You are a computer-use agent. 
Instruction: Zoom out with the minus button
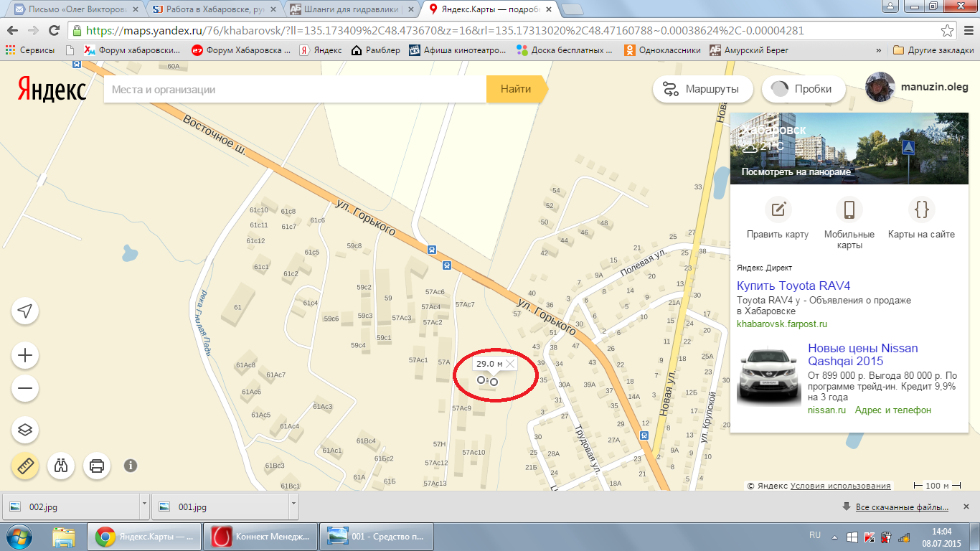pyautogui.click(x=25, y=389)
